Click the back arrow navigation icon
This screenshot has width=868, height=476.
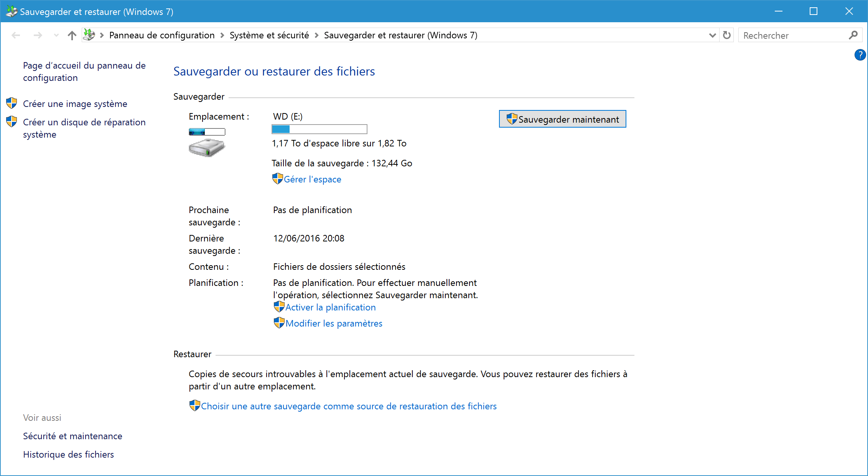coord(16,35)
